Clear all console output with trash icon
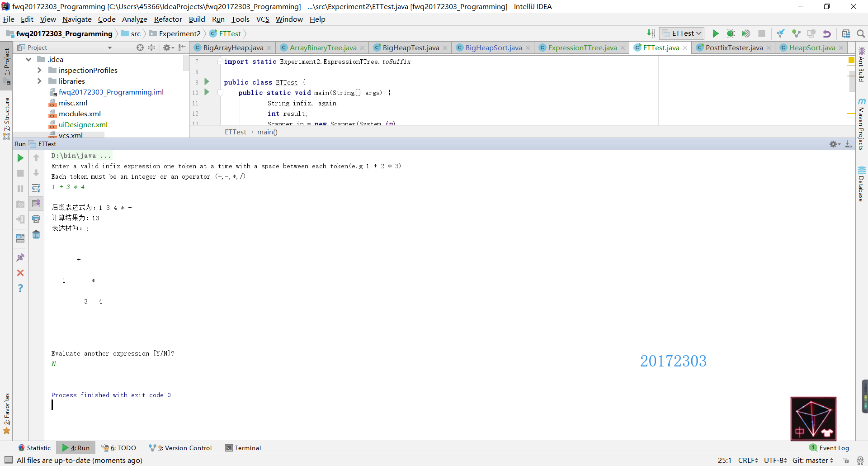Viewport: 868px width, 466px height. (x=36, y=234)
